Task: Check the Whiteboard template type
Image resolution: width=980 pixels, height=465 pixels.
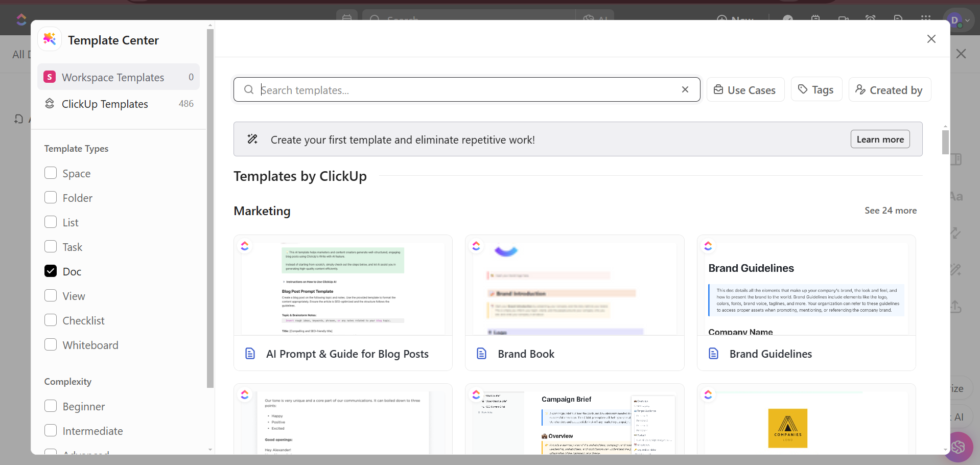Action: pos(51,345)
